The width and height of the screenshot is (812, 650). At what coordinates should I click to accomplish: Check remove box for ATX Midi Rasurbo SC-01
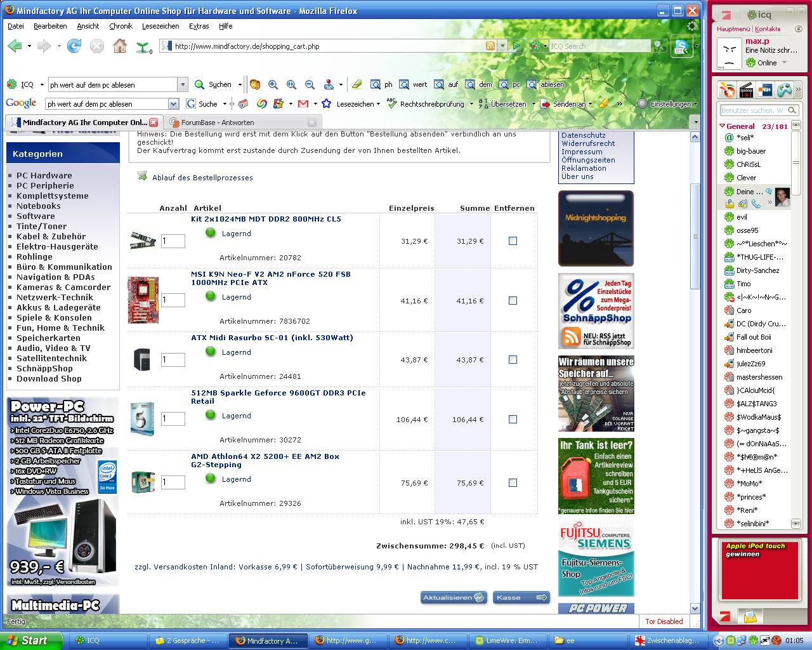(x=513, y=359)
